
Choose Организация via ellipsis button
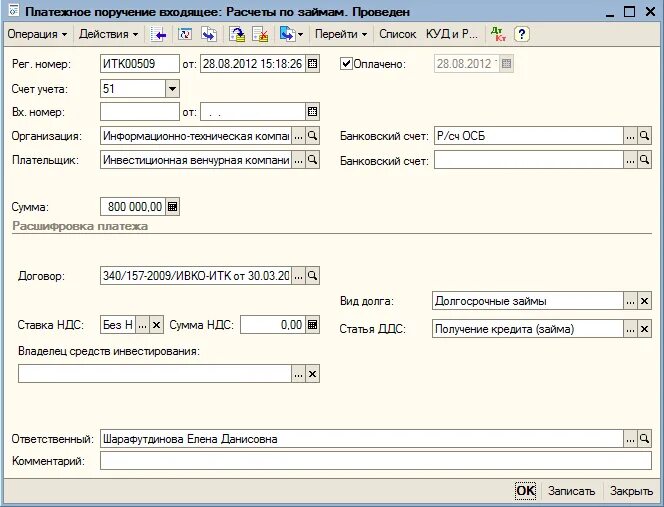pos(299,136)
